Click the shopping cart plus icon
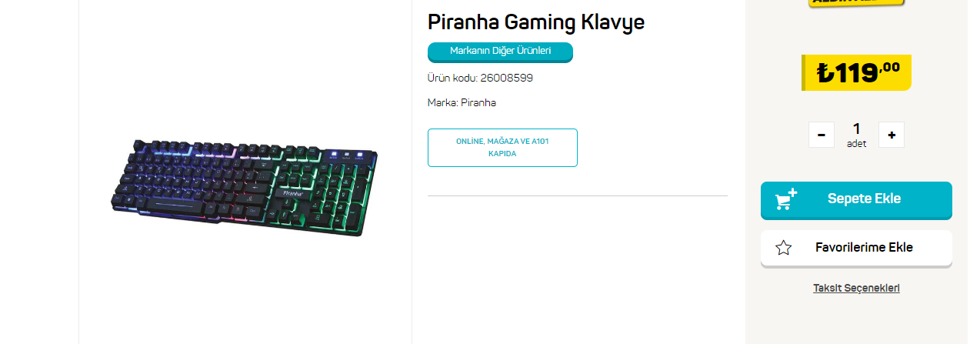The image size is (980, 344). point(786,199)
